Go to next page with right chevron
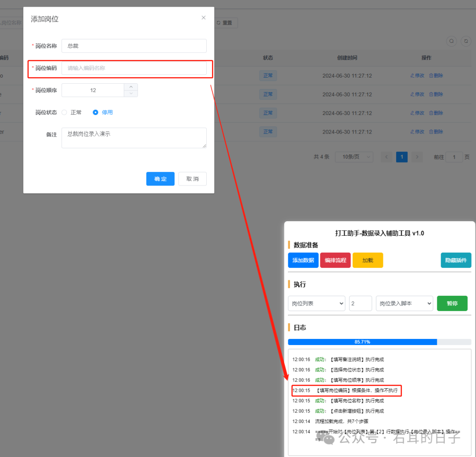 tap(417, 157)
